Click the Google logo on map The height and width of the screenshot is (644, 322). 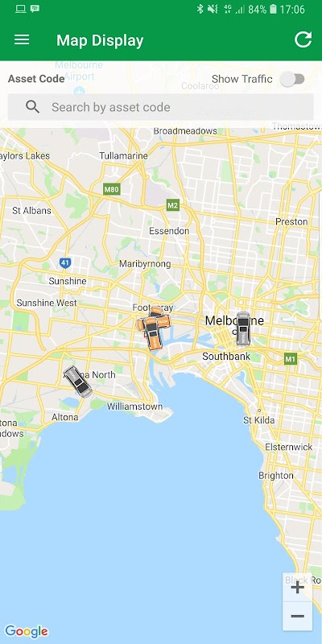[x=27, y=631]
